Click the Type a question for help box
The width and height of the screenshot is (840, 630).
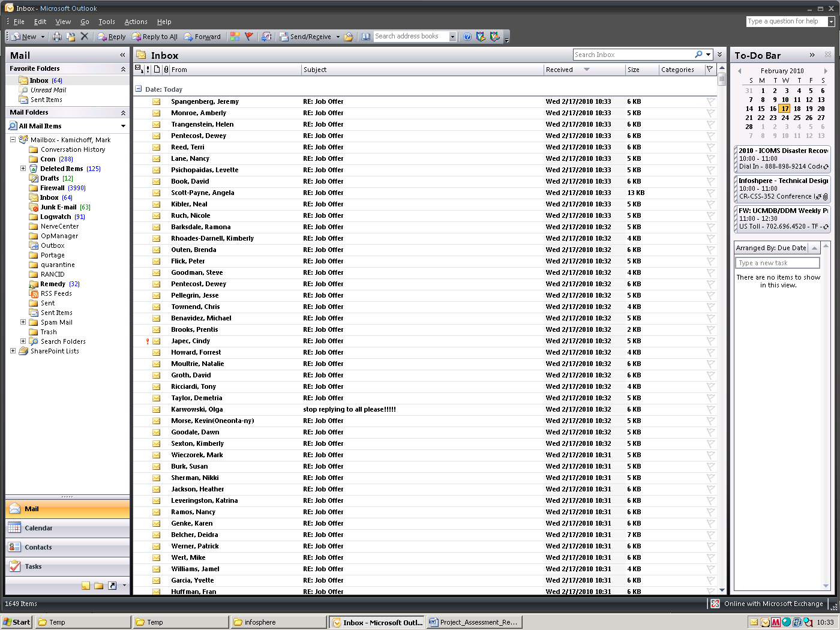787,21
